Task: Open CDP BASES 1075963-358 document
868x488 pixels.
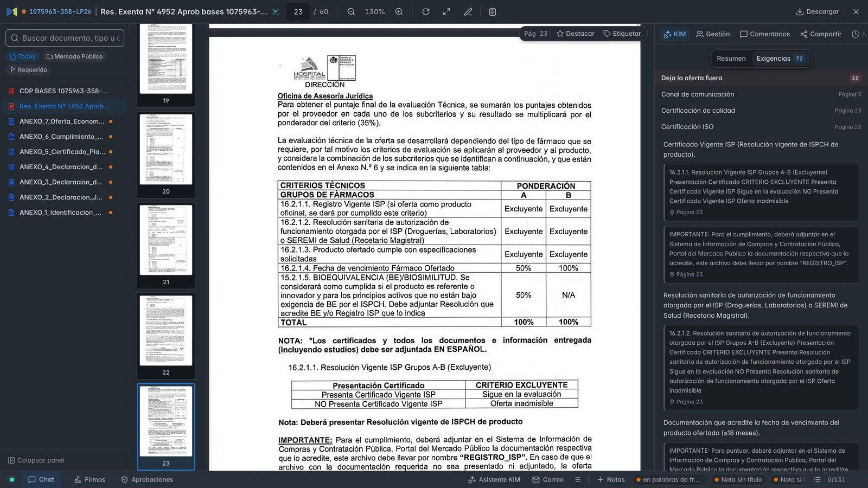Action: tap(63, 91)
